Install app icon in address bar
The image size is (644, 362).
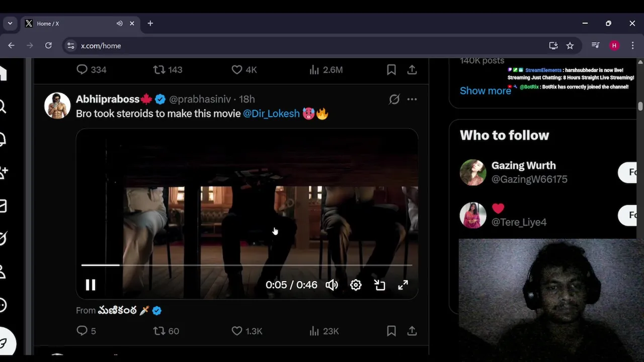pyautogui.click(x=553, y=46)
